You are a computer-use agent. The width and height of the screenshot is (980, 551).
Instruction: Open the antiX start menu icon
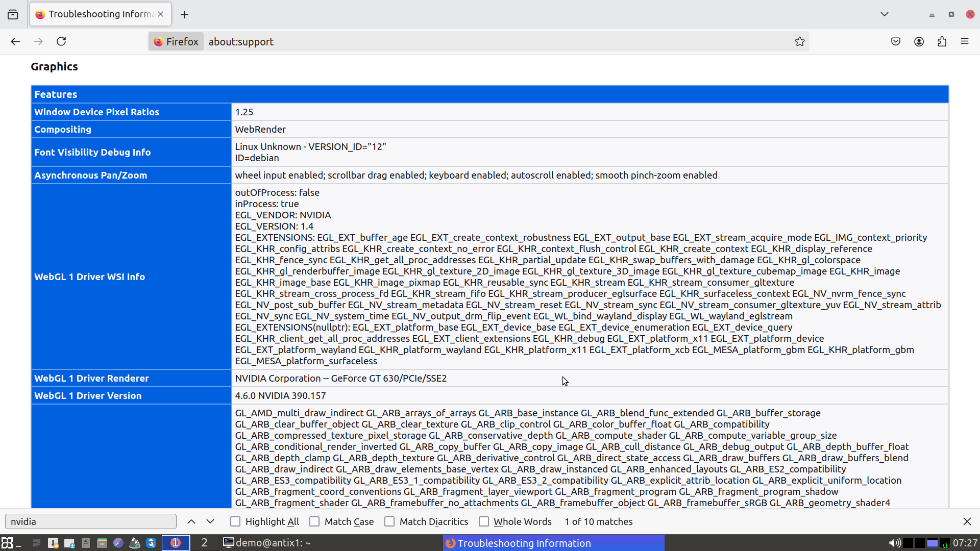(7, 543)
